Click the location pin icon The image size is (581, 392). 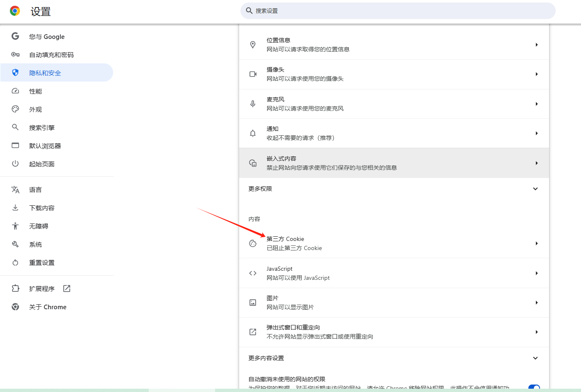pos(253,45)
